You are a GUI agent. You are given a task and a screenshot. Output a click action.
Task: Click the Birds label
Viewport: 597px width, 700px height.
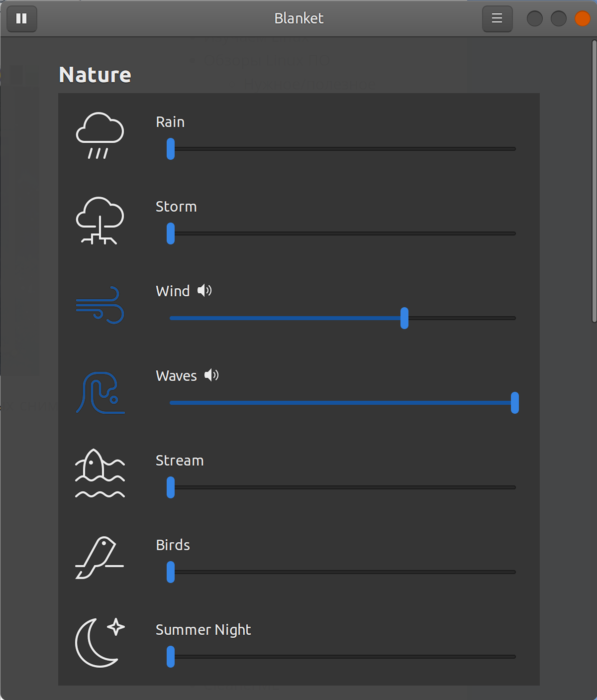coord(173,545)
